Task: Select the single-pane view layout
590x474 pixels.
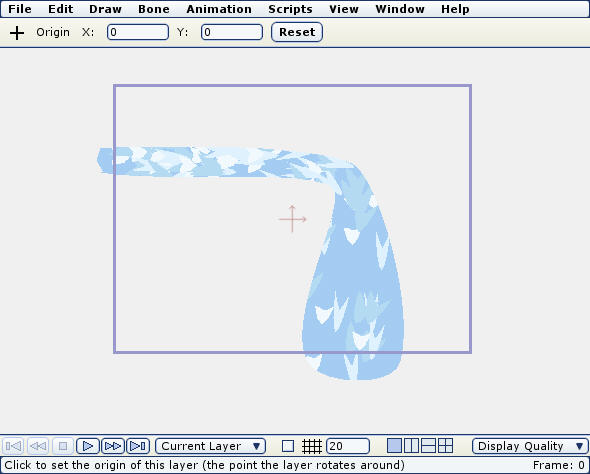Action: pyautogui.click(x=394, y=446)
